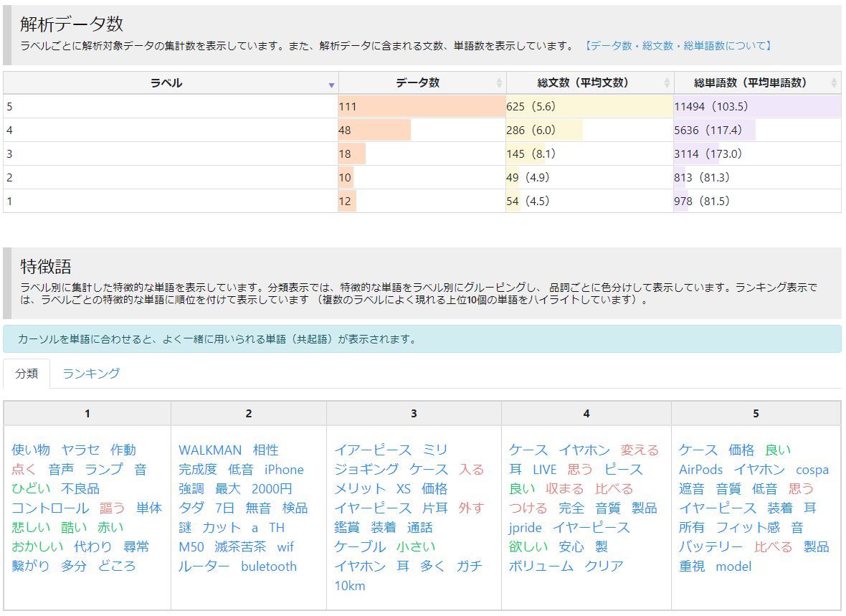The width and height of the screenshot is (846, 616).
Task: Sort table by ラベル column arrow
Action: tap(331, 84)
